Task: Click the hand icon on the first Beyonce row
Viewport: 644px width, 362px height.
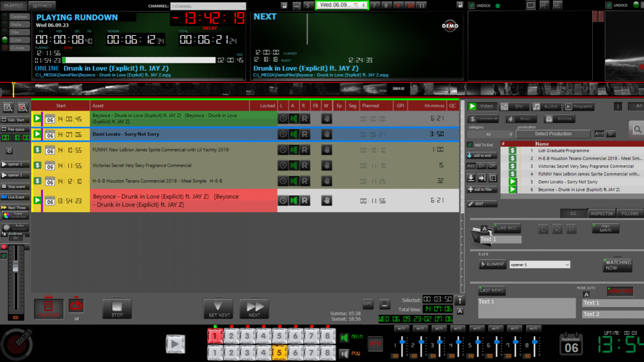Action: click(327, 118)
